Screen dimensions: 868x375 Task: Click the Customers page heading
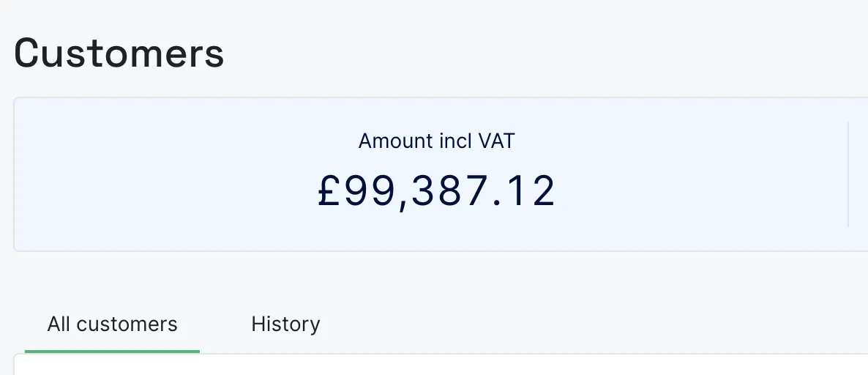(x=119, y=53)
